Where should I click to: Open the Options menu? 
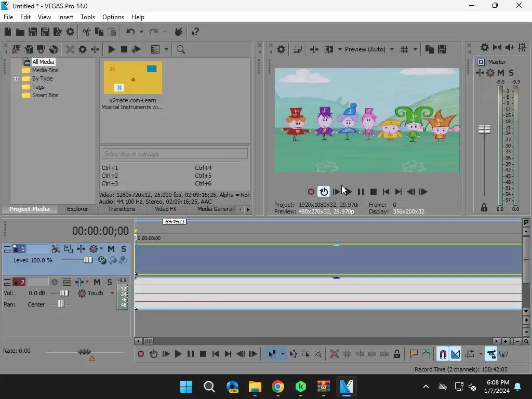[113, 17]
